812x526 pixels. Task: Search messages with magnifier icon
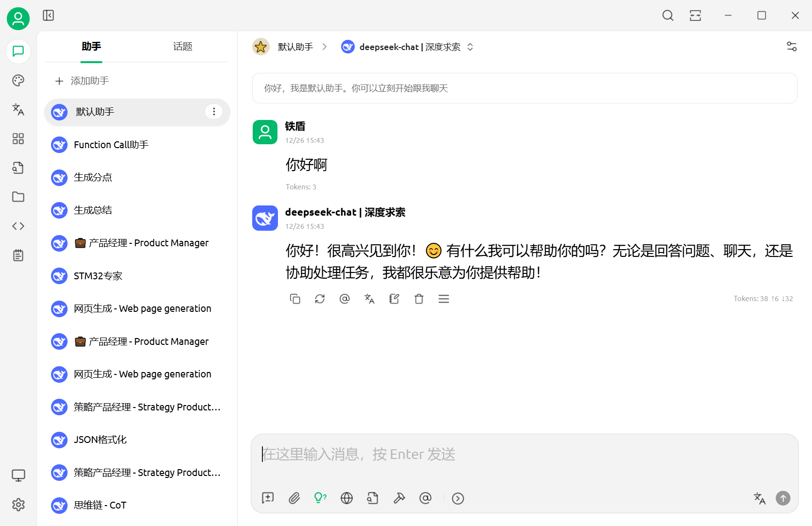tap(668, 16)
